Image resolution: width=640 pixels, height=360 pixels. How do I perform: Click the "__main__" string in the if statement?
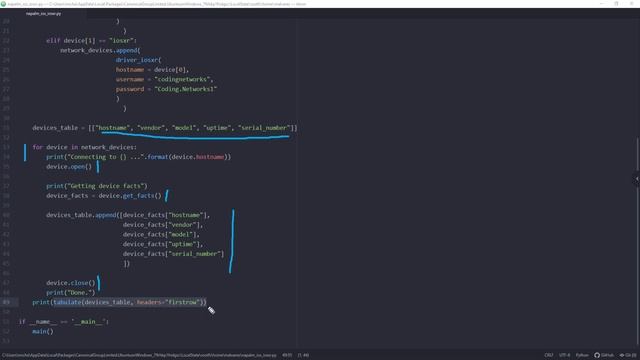(89, 322)
